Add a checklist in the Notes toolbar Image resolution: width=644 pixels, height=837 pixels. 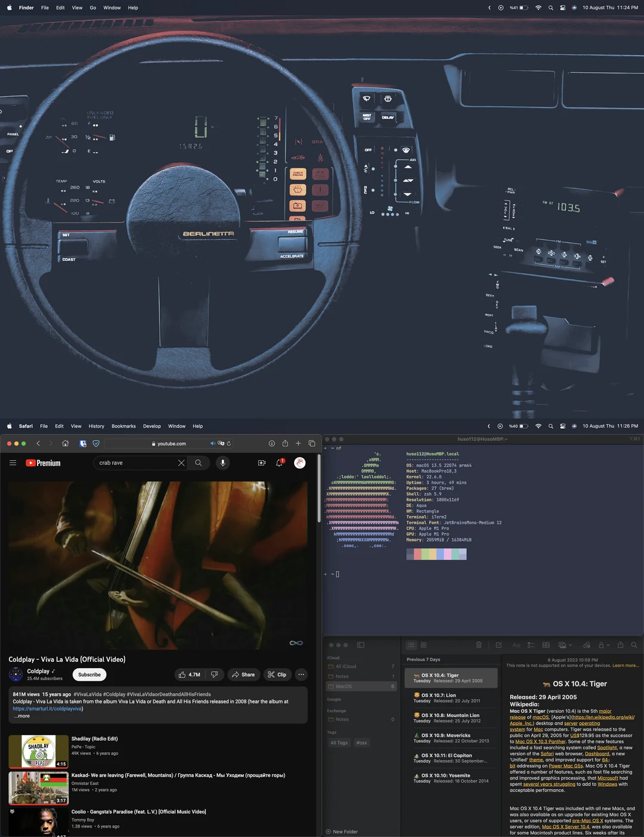tap(531, 645)
